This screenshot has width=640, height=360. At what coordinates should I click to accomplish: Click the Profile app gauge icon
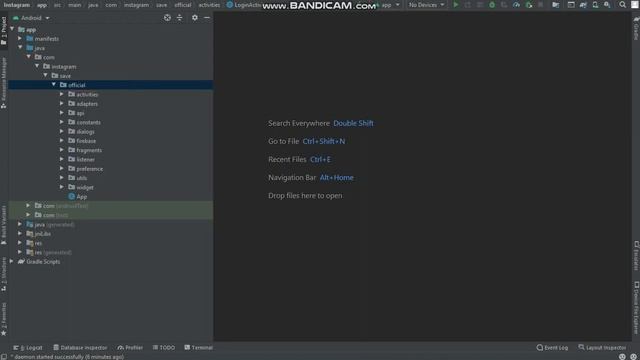click(516, 5)
